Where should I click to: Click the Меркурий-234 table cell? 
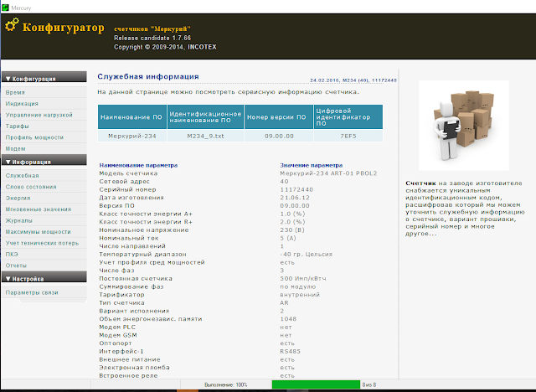[x=132, y=136]
